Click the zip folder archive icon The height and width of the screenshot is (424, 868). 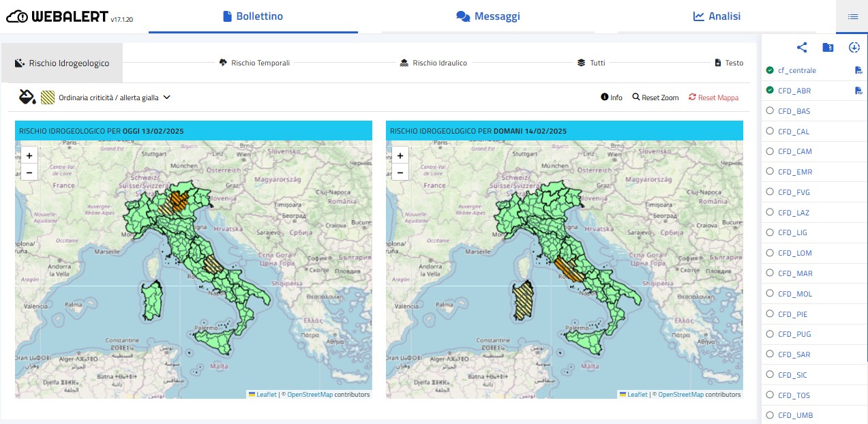point(828,48)
